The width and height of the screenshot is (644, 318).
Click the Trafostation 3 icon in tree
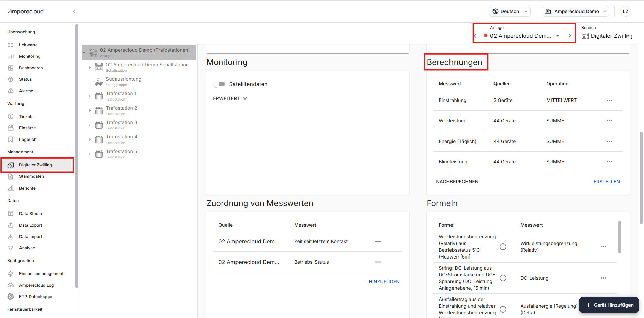tap(99, 125)
